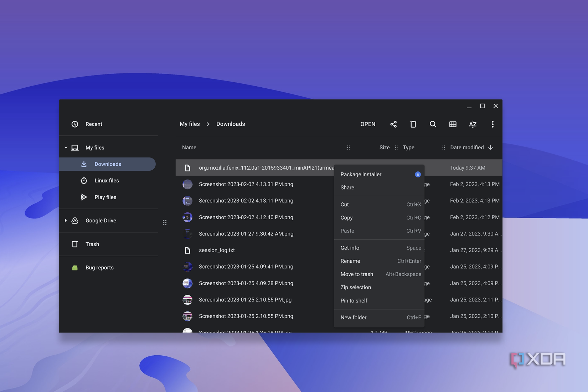
Task: Choose Move to trash from context menu
Action: point(379,274)
